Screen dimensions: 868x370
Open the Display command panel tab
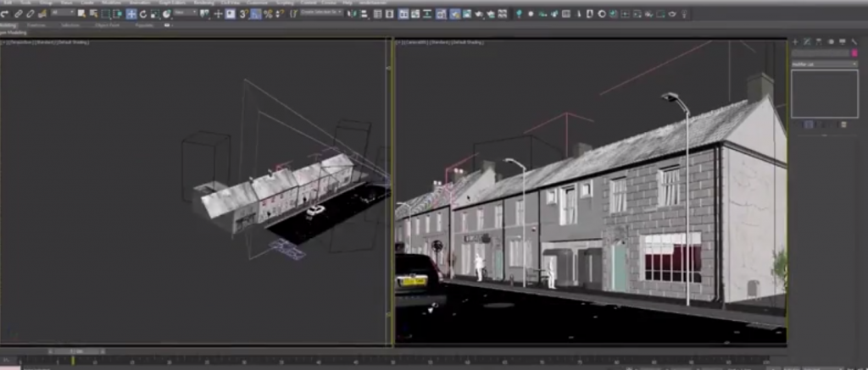coord(842,41)
